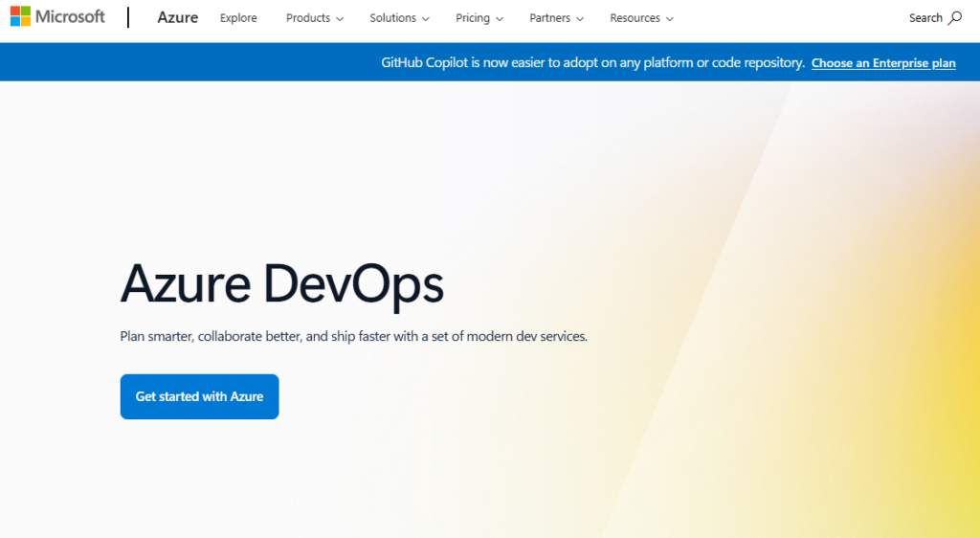Open the Solutions menu label
The height and width of the screenshot is (538, 980).
tap(392, 18)
